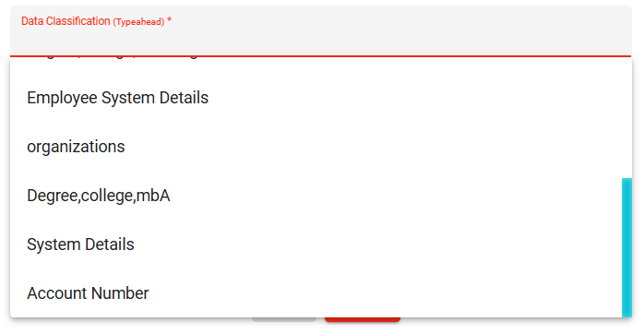
Task: Click the blank space right of organizations
Action: pyautogui.click(x=370, y=147)
